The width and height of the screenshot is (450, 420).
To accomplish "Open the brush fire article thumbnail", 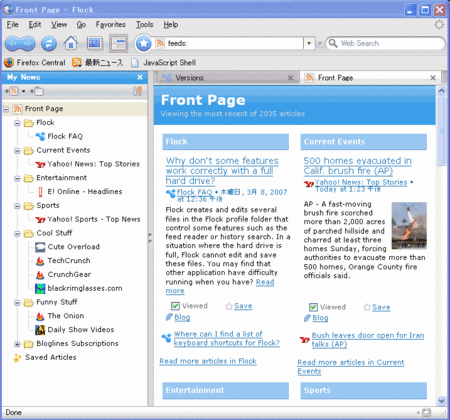I will [409, 226].
